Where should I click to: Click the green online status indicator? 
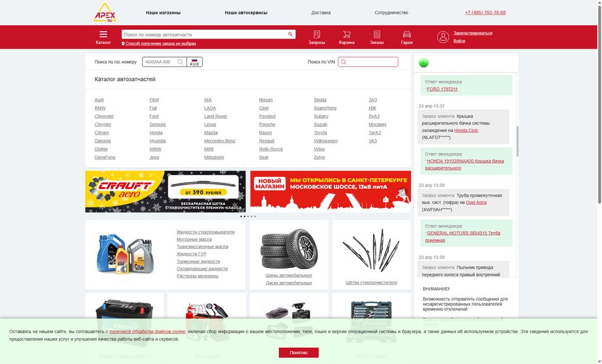coord(424,63)
